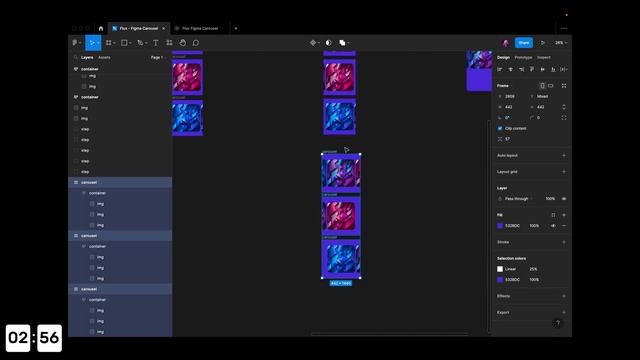Add a Layout grid with plus
Image resolution: width=640 pixels, height=360 pixels.
click(x=564, y=172)
